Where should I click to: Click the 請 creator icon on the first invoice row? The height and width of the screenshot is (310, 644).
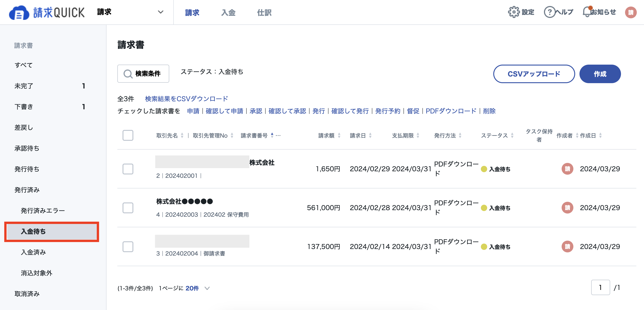point(568,169)
